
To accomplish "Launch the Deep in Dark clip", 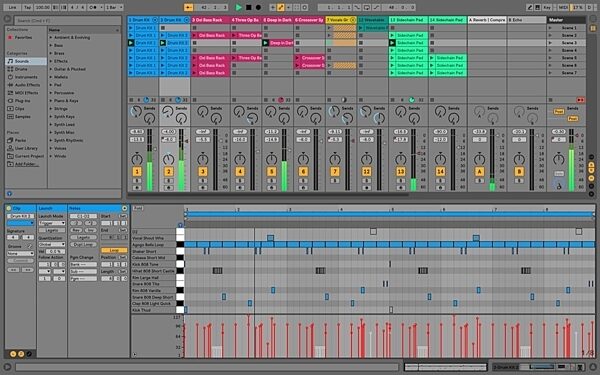I will [x=266, y=43].
